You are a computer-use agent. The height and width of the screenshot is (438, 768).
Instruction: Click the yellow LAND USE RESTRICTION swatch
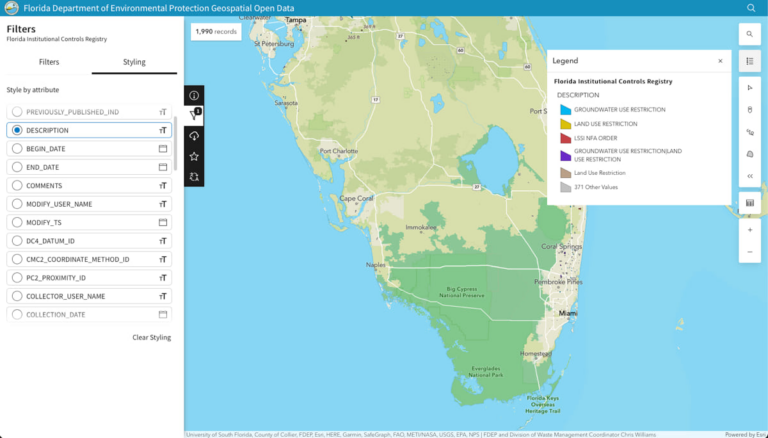point(566,123)
